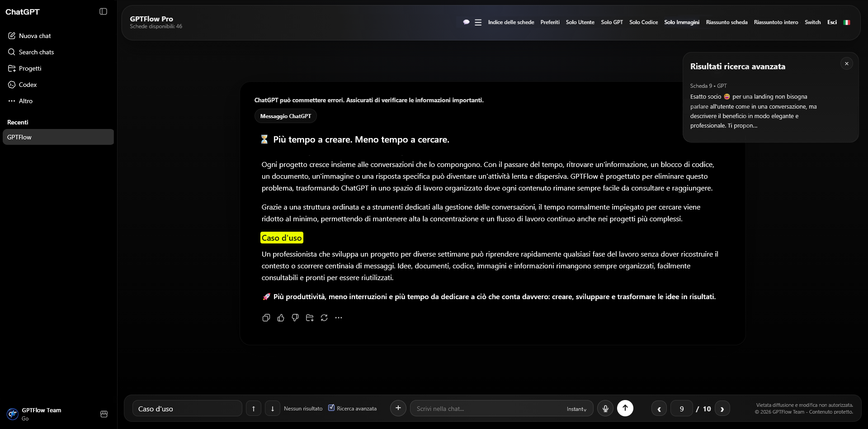Image resolution: width=868 pixels, height=429 pixels.
Task: Send message with white arrow button
Action: click(625, 408)
